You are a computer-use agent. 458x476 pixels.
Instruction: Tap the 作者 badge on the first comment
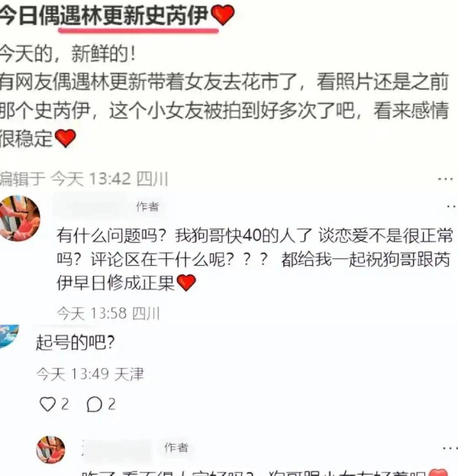click(x=147, y=207)
